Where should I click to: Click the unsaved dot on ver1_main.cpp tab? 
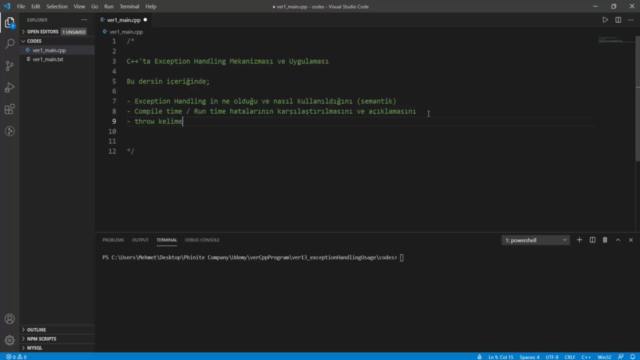145,20
